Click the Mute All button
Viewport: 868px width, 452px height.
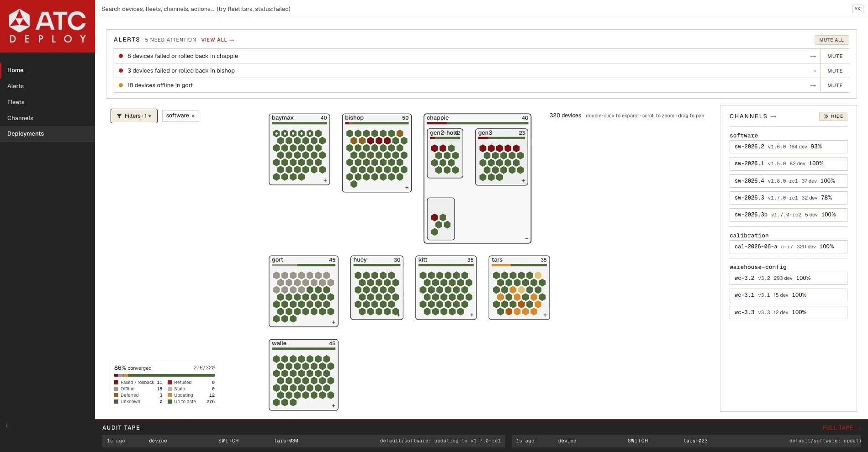point(831,40)
